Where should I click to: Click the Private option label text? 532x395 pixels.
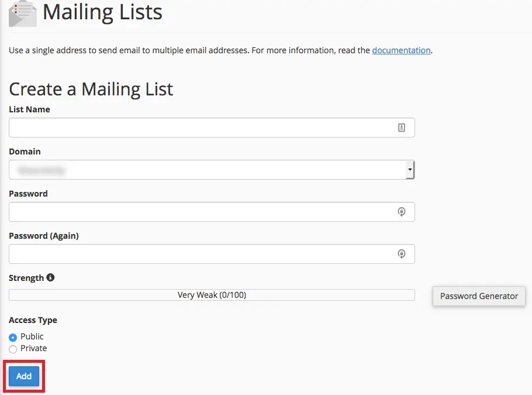click(33, 348)
